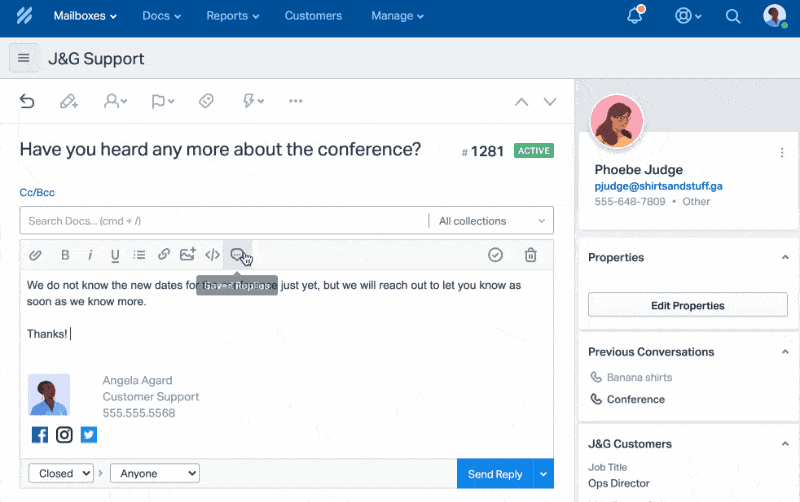The image size is (800, 502).
Task: Open the Cc/Bcc link
Action: click(36, 192)
